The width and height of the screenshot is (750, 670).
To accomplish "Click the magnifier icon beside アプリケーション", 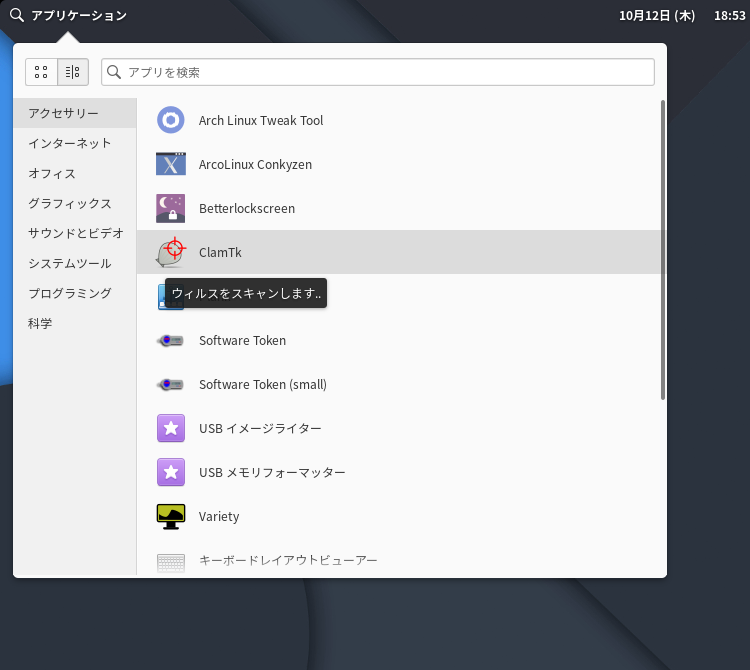I will [17, 15].
